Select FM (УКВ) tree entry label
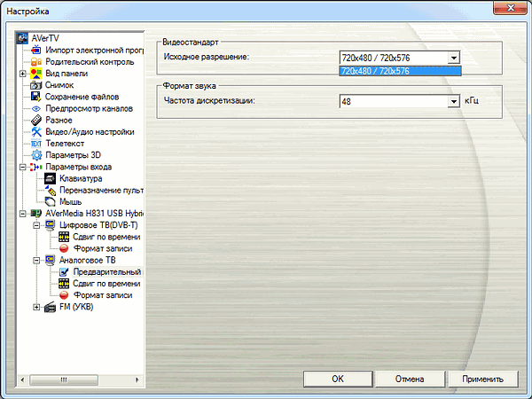 [x=76, y=307]
